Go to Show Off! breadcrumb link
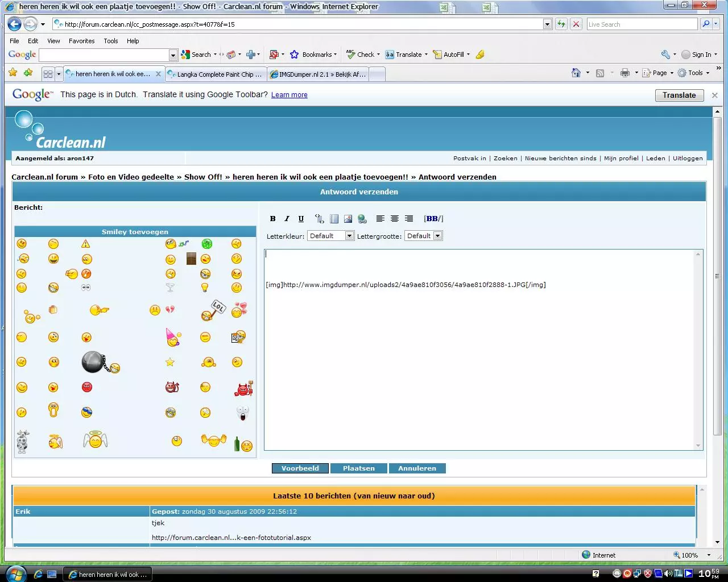The height and width of the screenshot is (582, 728). point(203,177)
